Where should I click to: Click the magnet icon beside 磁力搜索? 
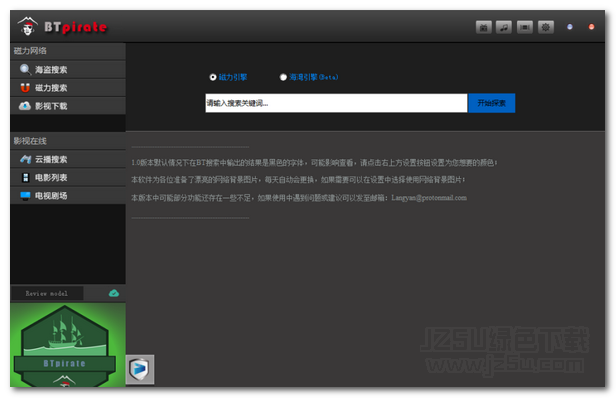[25, 88]
